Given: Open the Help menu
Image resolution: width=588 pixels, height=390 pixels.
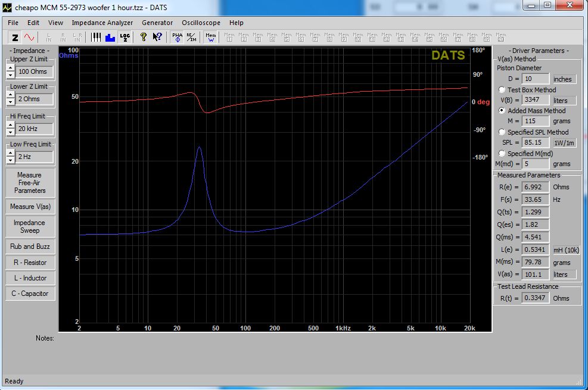Looking at the screenshot, I should (x=237, y=23).
